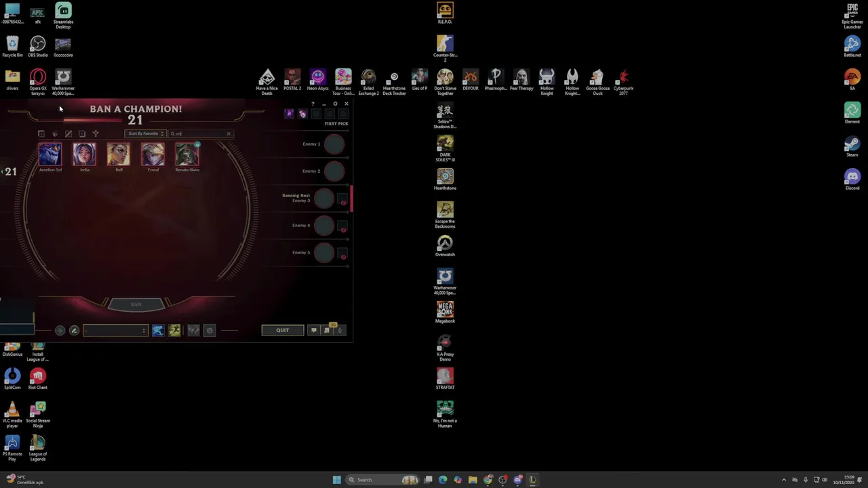Select Irelia champion portrait
This screenshot has width=868, height=488.
[x=84, y=155]
